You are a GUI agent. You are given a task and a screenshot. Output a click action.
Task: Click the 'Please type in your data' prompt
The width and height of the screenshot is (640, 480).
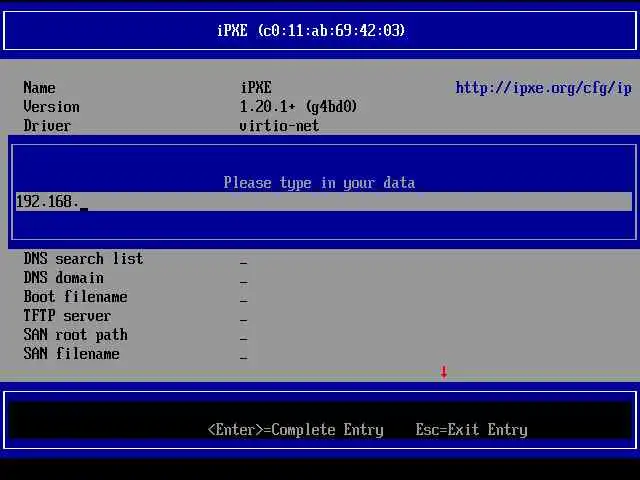coord(319,182)
